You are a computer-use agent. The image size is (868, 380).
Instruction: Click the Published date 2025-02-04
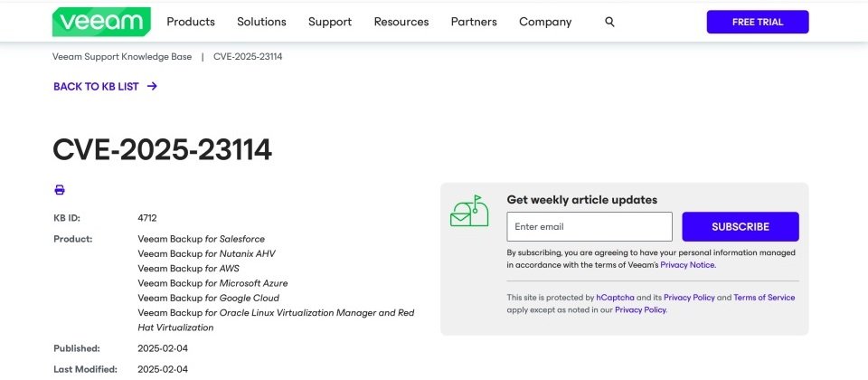tap(163, 348)
